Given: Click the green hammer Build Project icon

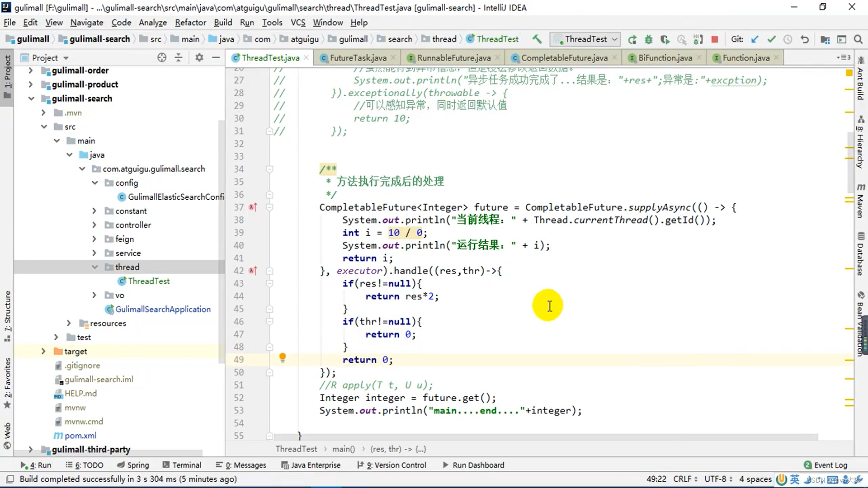Looking at the screenshot, I should tap(537, 39).
